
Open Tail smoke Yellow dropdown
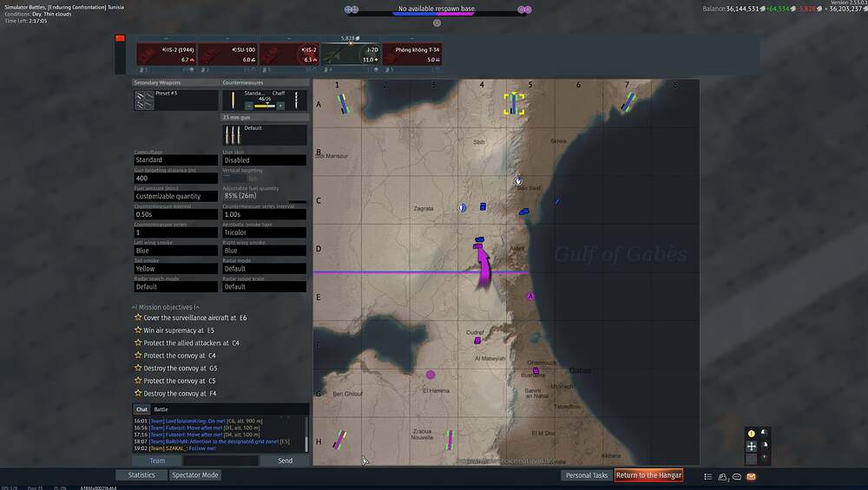(x=176, y=269)
